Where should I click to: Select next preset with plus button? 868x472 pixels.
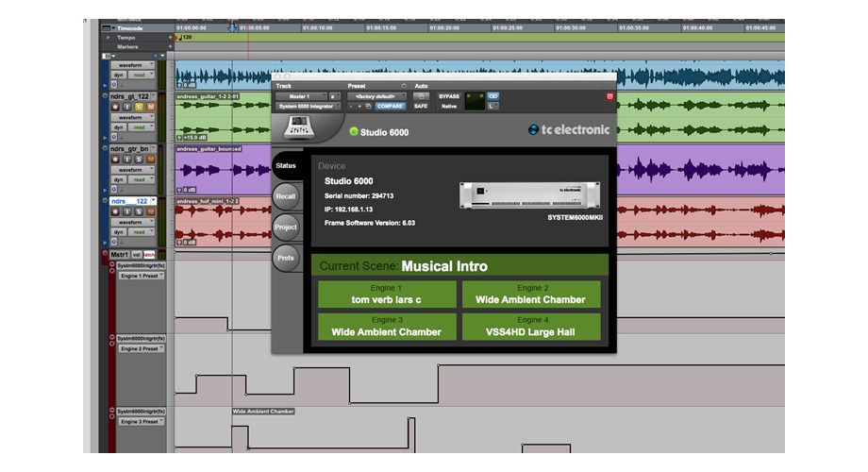[x=359, y=107]
